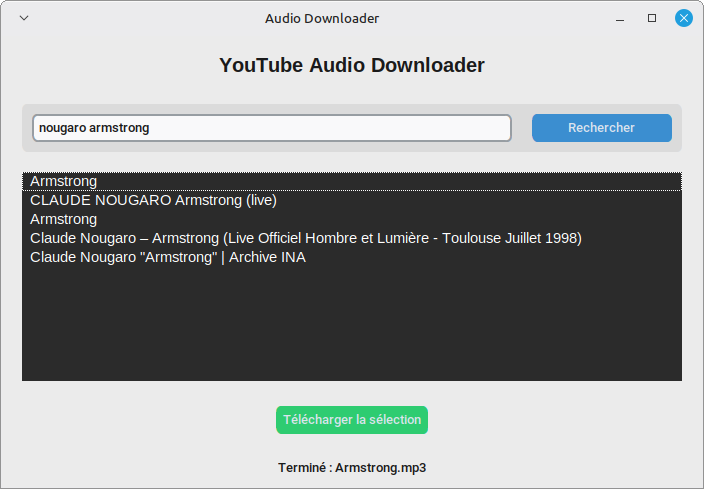
Task: Select the 'Archive INA' Armstrong result
Action: point(168,257)
